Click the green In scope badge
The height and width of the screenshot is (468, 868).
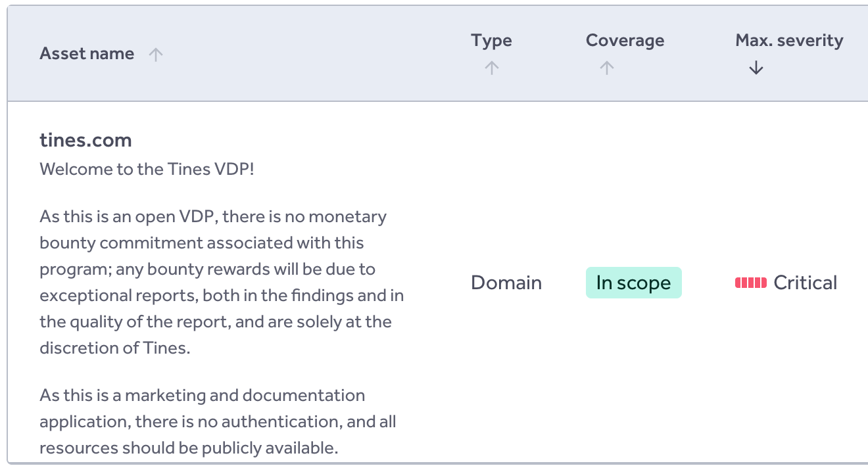(x=633, y=283)
